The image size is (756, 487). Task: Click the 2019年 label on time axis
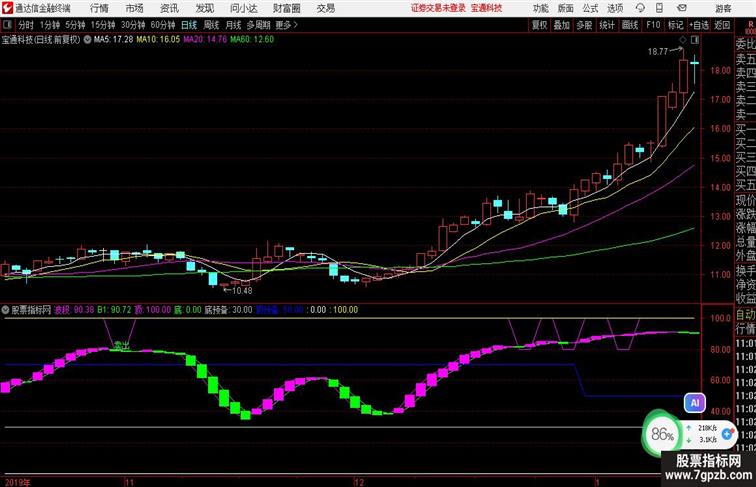click(x=17, y=482)
